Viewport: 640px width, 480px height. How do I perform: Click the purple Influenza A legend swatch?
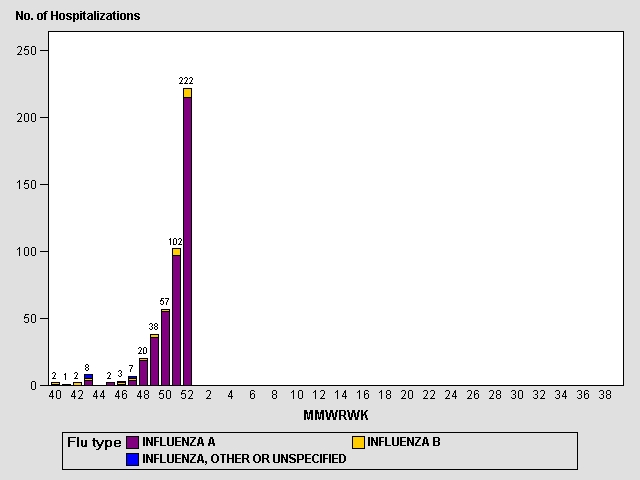(133, 442)
